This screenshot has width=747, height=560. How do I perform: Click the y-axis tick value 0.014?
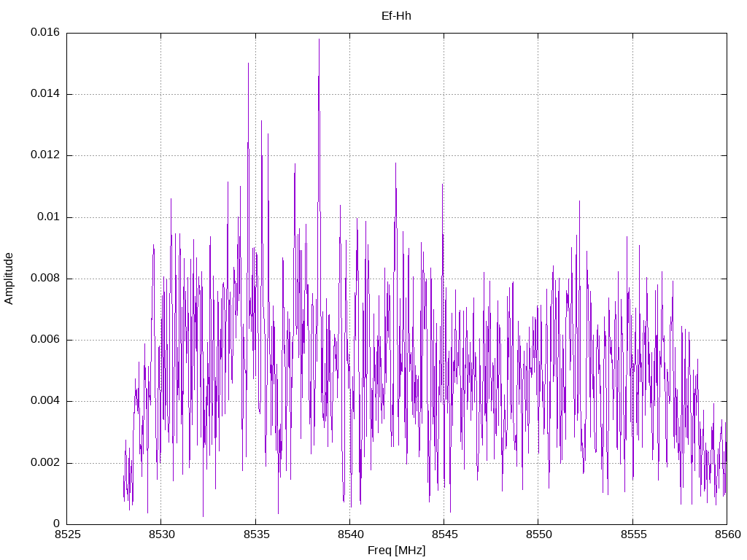coord(45,94)
